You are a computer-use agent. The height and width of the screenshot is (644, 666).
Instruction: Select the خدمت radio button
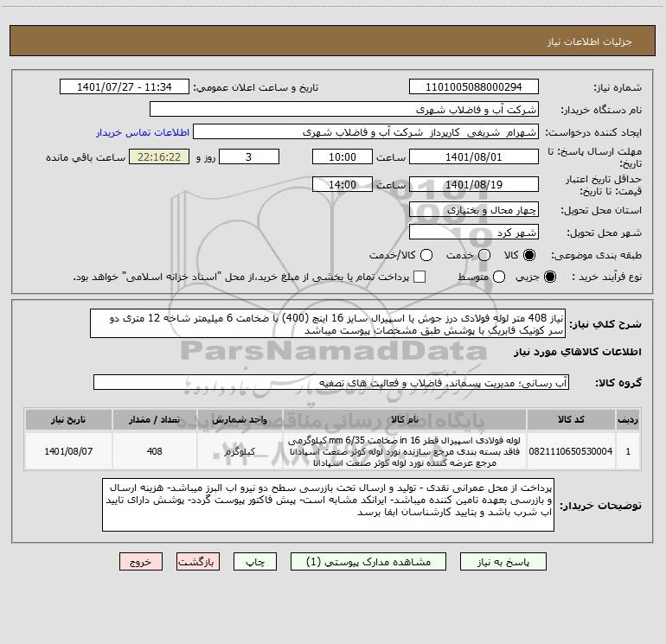pyautogui.click(x=484, y=255)
